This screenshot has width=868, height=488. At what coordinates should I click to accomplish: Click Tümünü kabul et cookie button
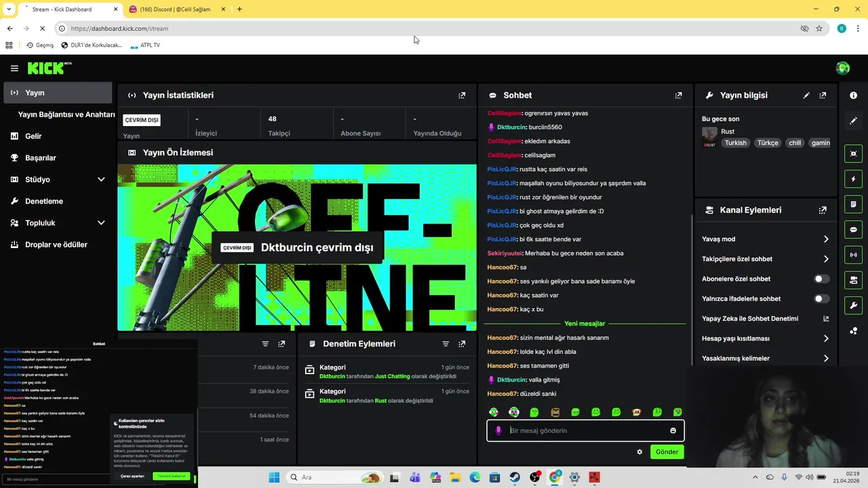tap(172, 476)
